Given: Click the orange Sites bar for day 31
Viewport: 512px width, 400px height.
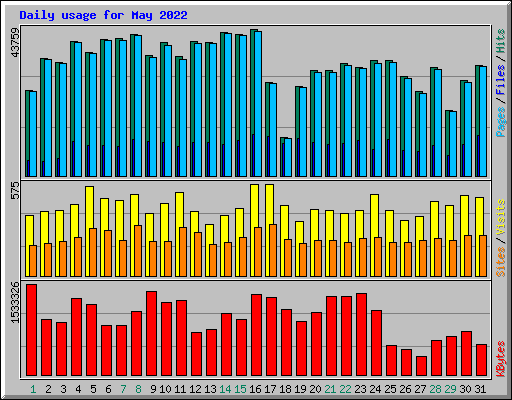Looking at the screenshot, I should (483, 256).
